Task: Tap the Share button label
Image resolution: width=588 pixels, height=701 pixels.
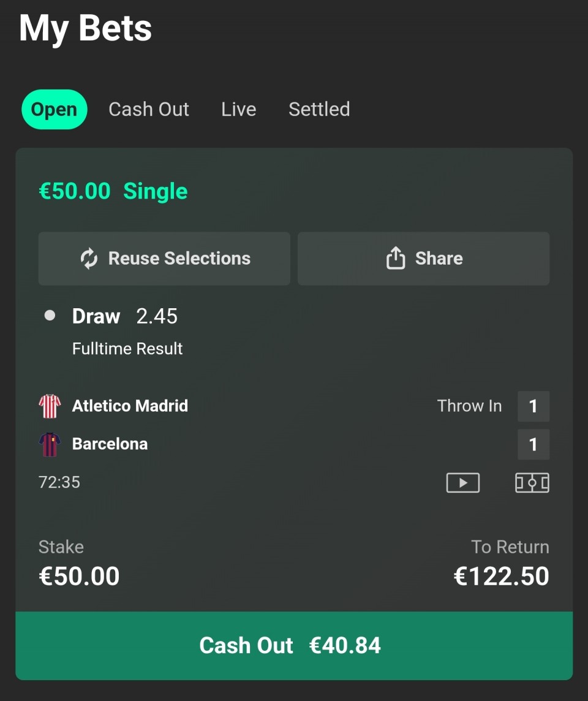Action: [439, 259]
